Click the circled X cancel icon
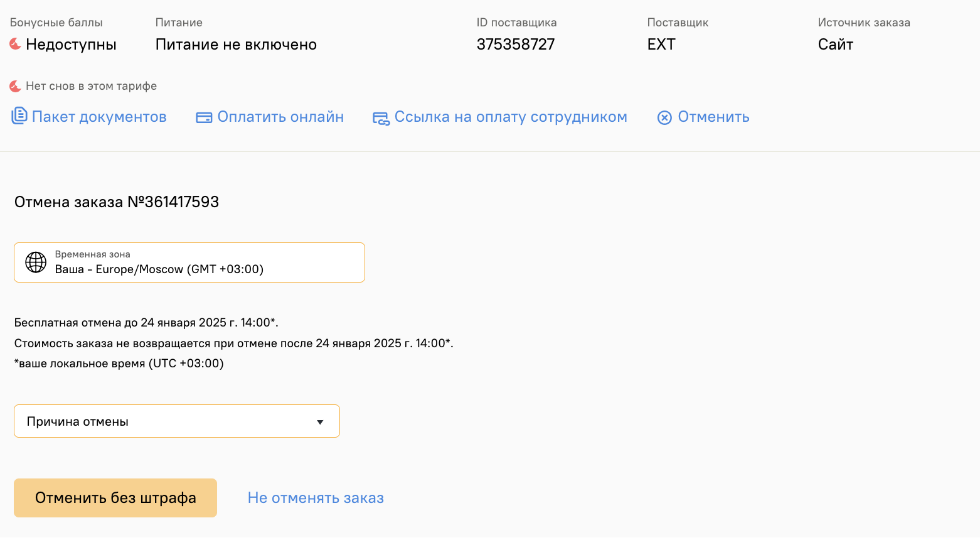Screen dimensions: 980x540 pos(664,117)
